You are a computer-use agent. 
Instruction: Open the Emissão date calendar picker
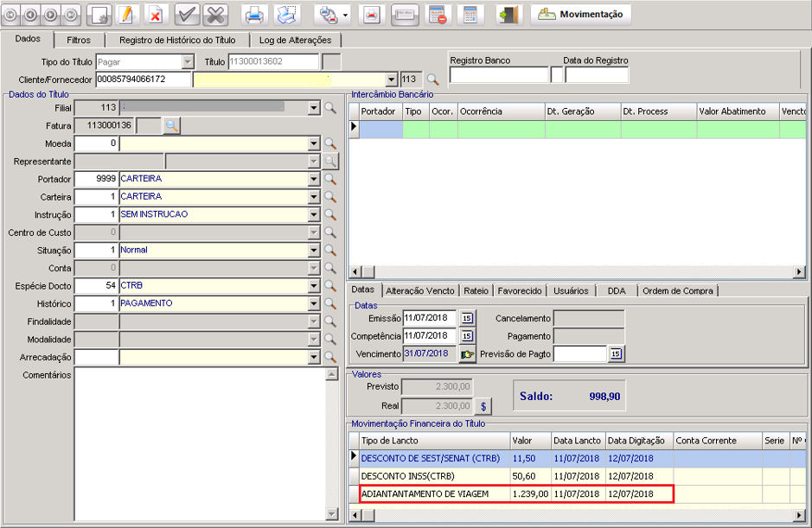(467, 318)
